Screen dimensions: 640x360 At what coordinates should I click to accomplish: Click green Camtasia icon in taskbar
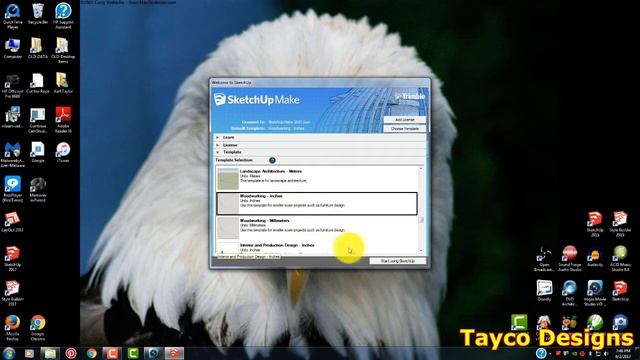click(x=133, y=353)
